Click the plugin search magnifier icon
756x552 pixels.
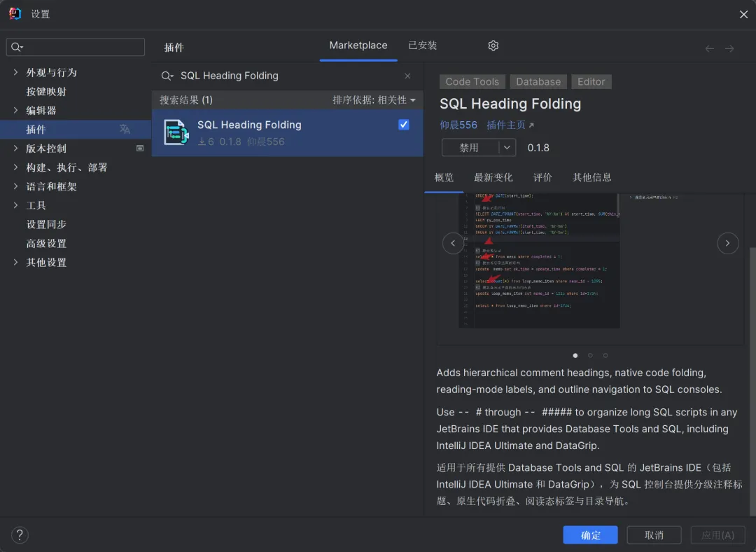[167, 76]
